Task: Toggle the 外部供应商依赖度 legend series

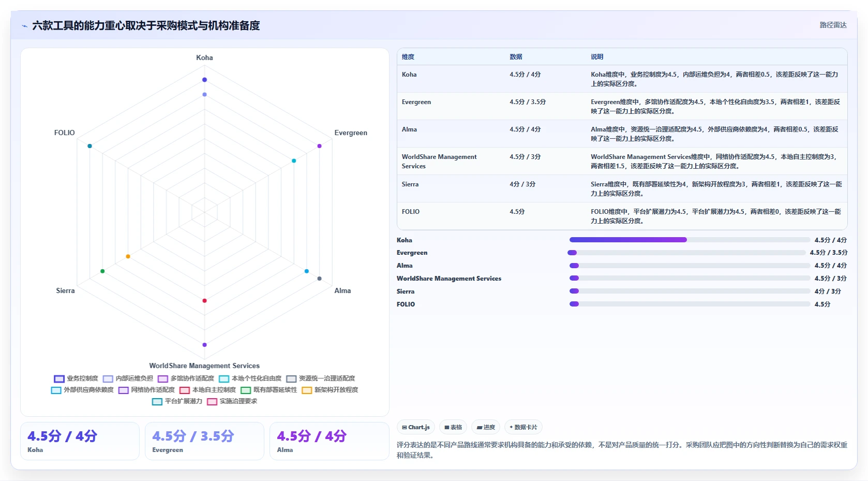Action: click(82, 390)
